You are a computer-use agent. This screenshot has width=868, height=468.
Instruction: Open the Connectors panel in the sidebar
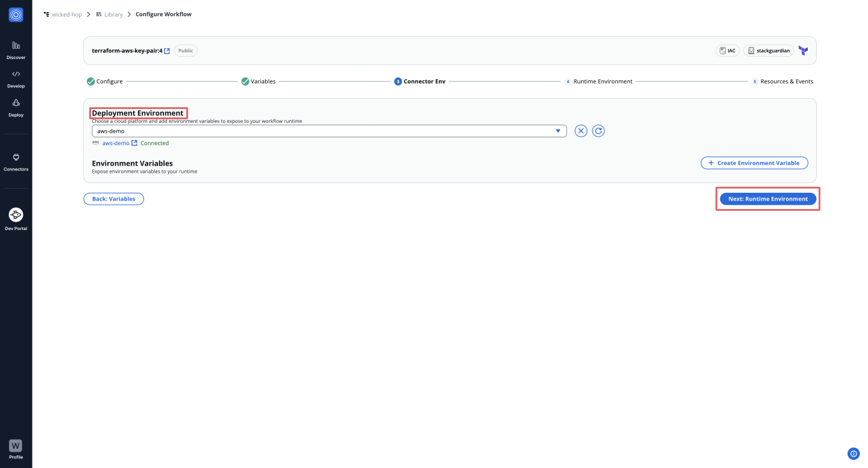(16, 160)
